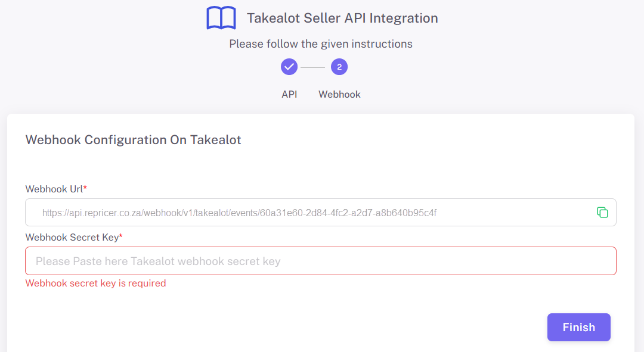Viewport: 644px width, 352px height.
Task: Click the checkmark icon on completed API step
Action: tap(289, 67)
